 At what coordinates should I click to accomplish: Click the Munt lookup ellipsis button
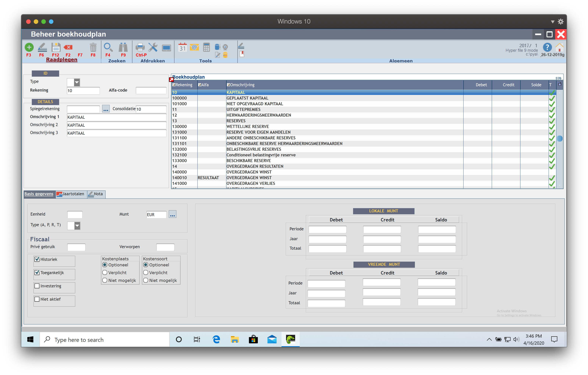(x=172, y=214)
